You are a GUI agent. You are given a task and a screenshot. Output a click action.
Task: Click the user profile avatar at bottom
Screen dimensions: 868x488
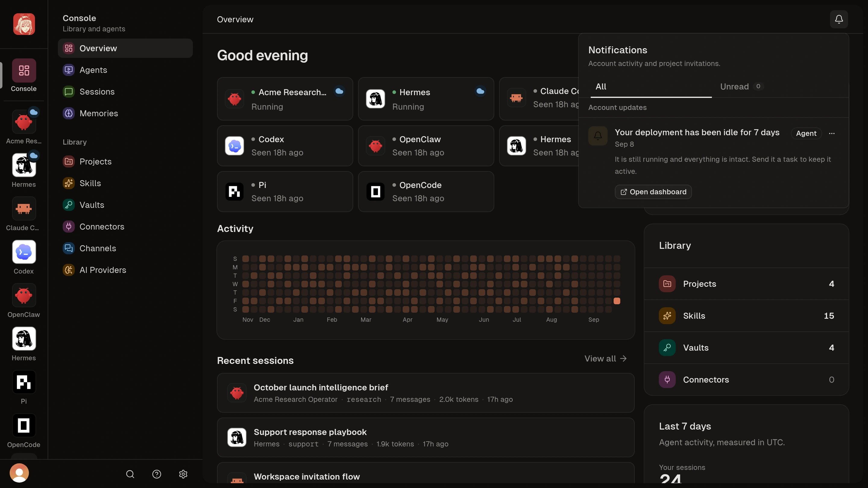click(19, 473)
